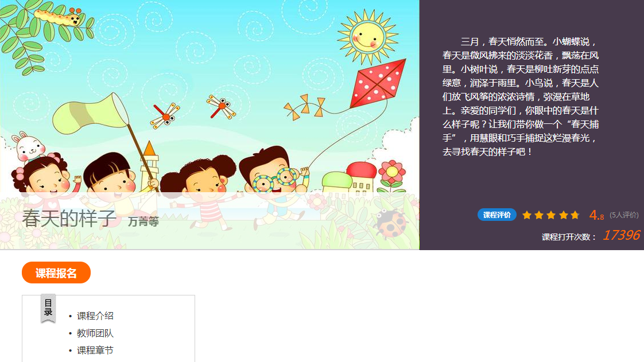Viewport: 644px width, 362px height.
Task: Select the first rating star
Action: coord(527,215)
